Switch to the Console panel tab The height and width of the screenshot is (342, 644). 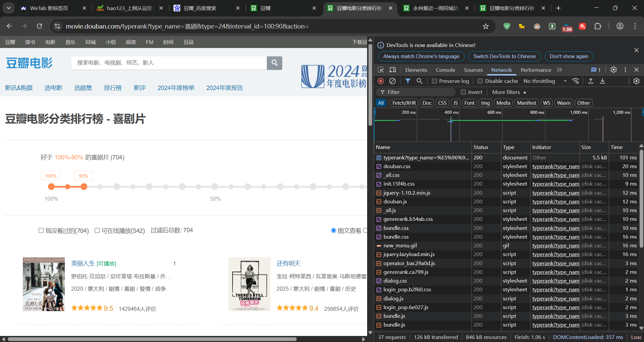point(445,70)
